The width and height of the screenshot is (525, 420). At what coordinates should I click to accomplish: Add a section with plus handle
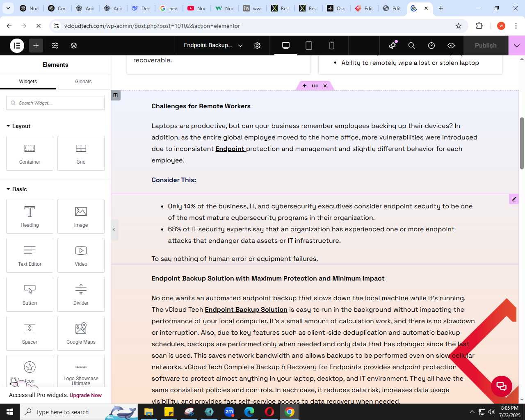(x=304, y=86)
